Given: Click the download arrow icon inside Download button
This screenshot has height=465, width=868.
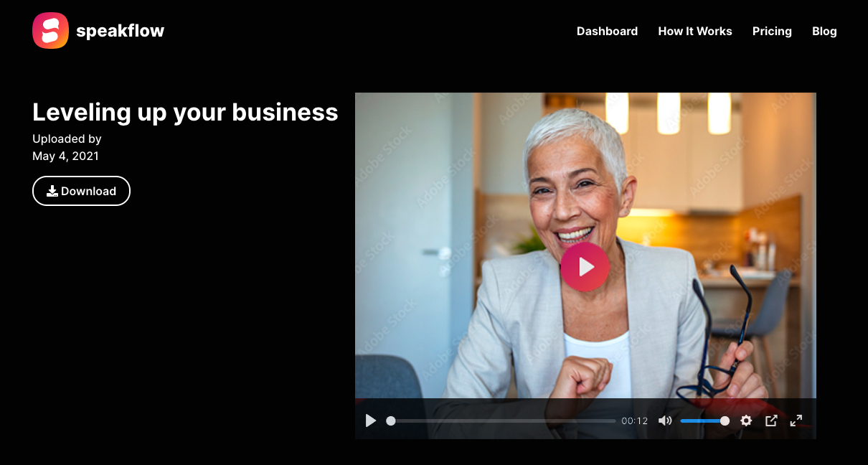Looking at the screenshot, I should (52, 191).
